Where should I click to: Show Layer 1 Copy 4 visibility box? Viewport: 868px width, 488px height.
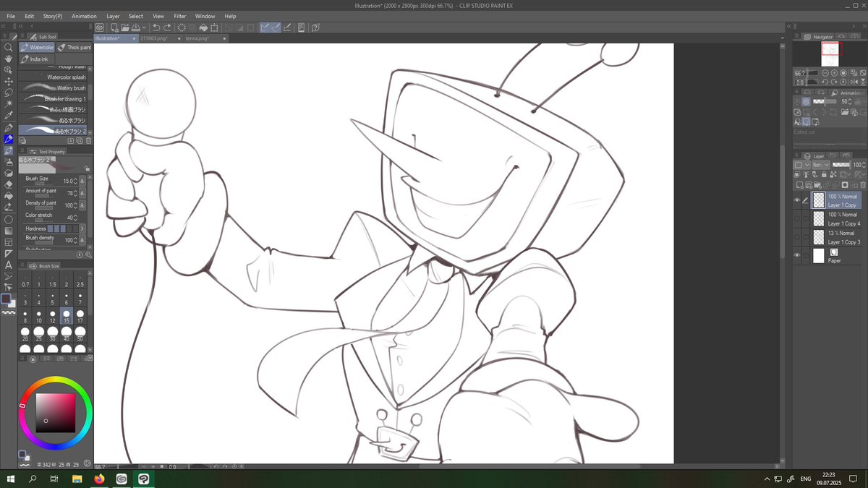[797, 218]
